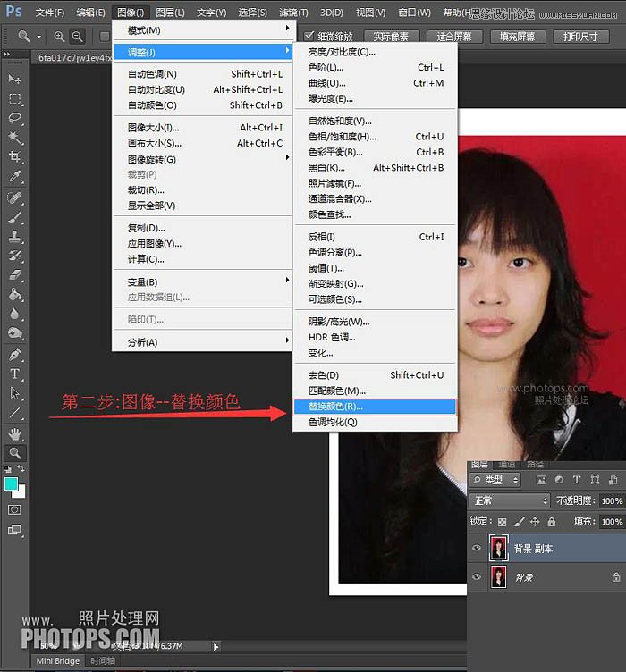
Task: Select the Type tool
Action: pos(14,374)
